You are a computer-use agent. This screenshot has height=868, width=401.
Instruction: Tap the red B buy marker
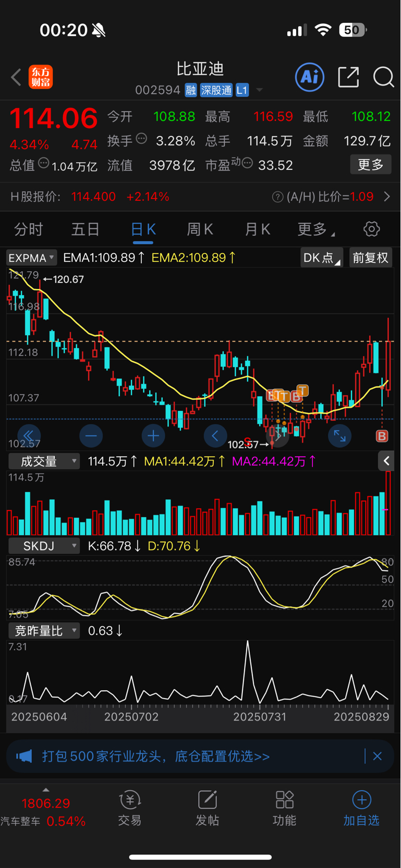(x=382, y=436)
